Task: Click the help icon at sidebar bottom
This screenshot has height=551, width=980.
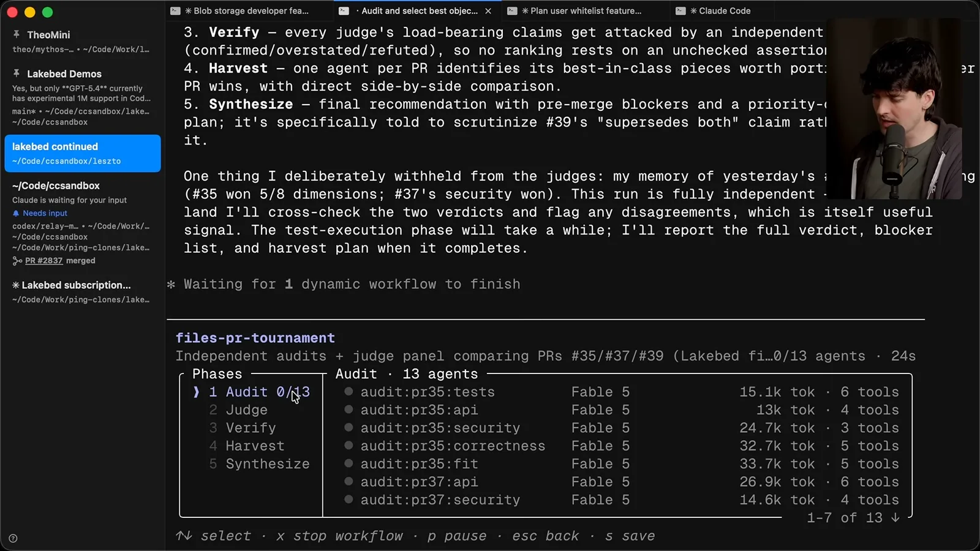Action: [x=13, y=539]
